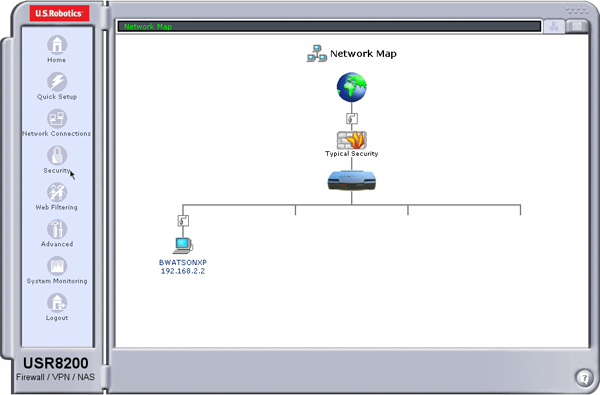The width and height of the screenshot is (600, 395).
Task: Open the Home sidebar icon
Action: (x=57, y=45)
